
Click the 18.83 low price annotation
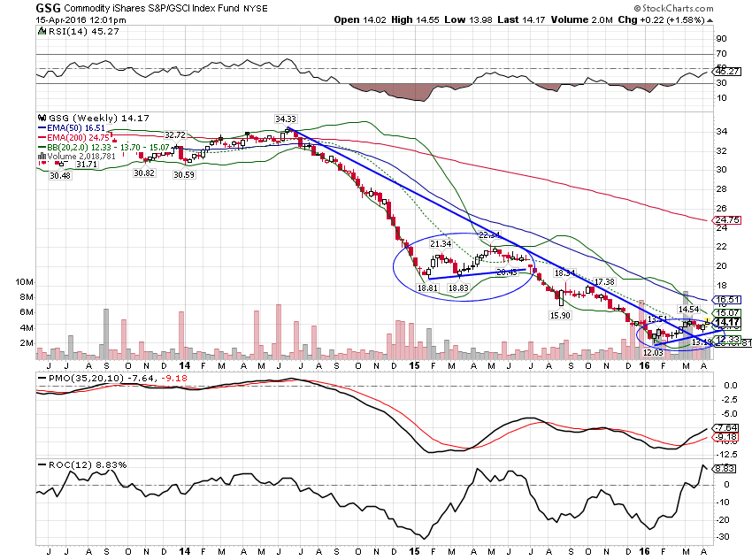tap(458, 288)
